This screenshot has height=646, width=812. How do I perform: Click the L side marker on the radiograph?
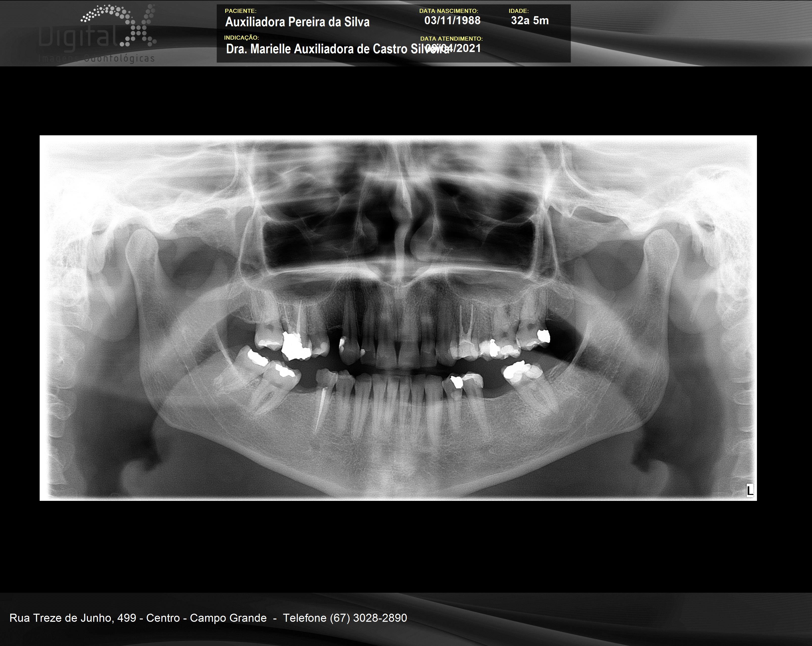[x=749, y=490]
